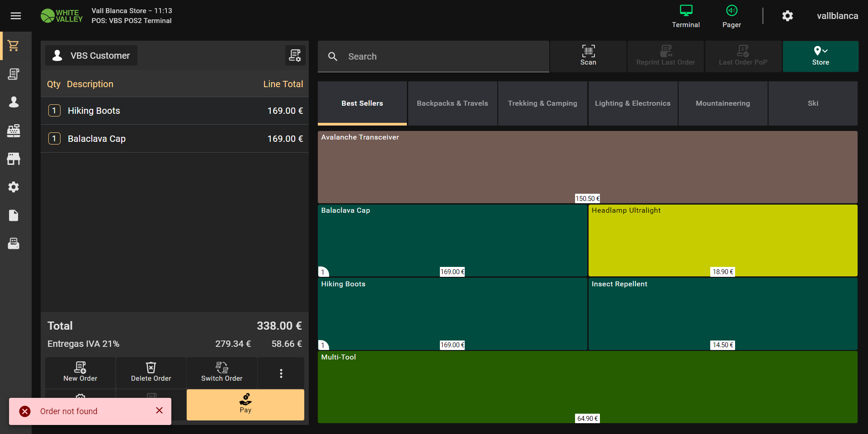Expand the Store location dropdown
This screenshot has width=868, height=434.
coord(820,56)
